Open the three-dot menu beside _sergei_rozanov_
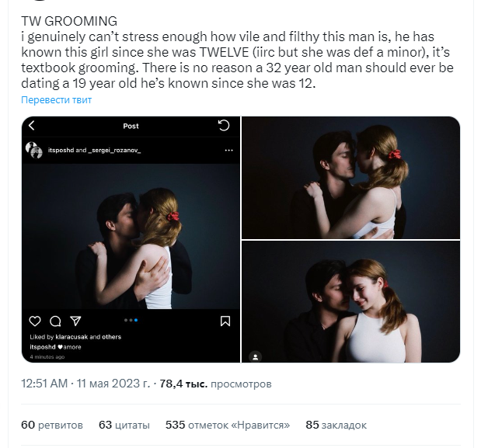This screenshot has width=488, height=448. tap(228, 151)
